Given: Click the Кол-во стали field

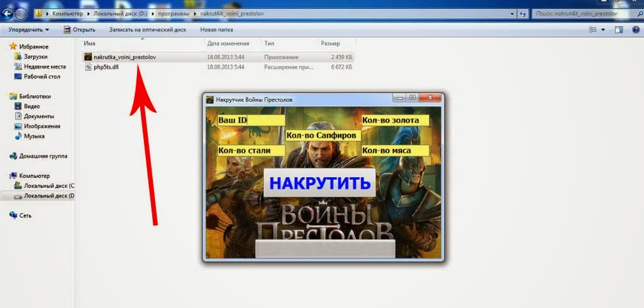Looking at the screenshot, I should 251,150.
